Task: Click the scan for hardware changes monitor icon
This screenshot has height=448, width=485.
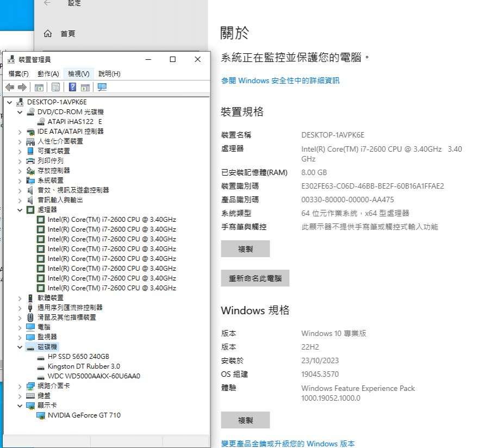Action: point(102,87)
